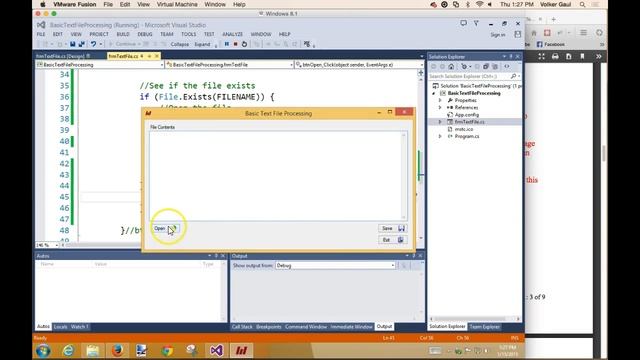Click the Preview Selected Items icon in Solution Explorer
This screenshot has height=360, width=640.
507,67
